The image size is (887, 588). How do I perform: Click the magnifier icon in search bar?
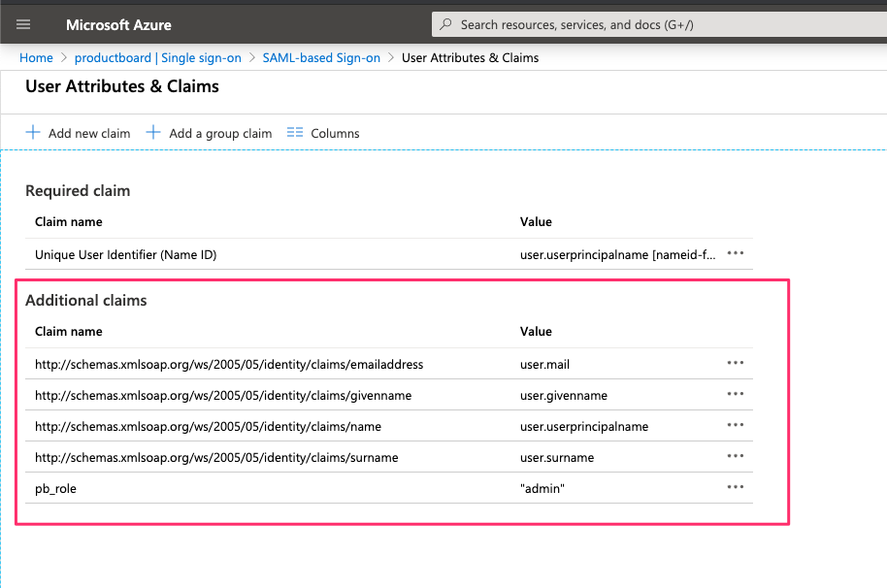pyautogui.click(x=446, y=25)
